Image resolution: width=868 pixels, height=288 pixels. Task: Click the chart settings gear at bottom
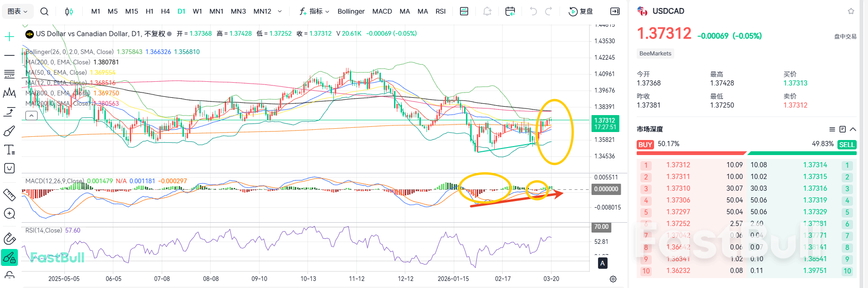click(x=613, y=279)
